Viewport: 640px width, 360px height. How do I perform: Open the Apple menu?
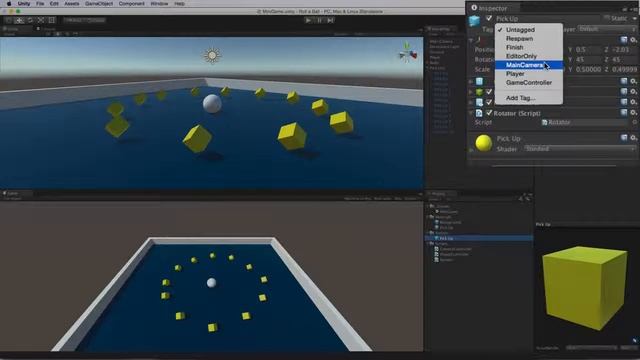[x=9, y=4]
